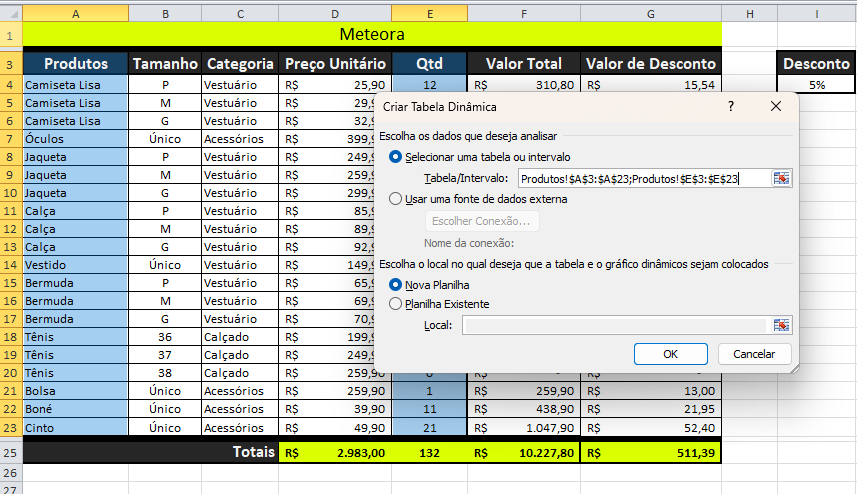The height and width of the screenshot is (494, 857).
Task: Select row 4 header
Action: click(x=11, y=85)
